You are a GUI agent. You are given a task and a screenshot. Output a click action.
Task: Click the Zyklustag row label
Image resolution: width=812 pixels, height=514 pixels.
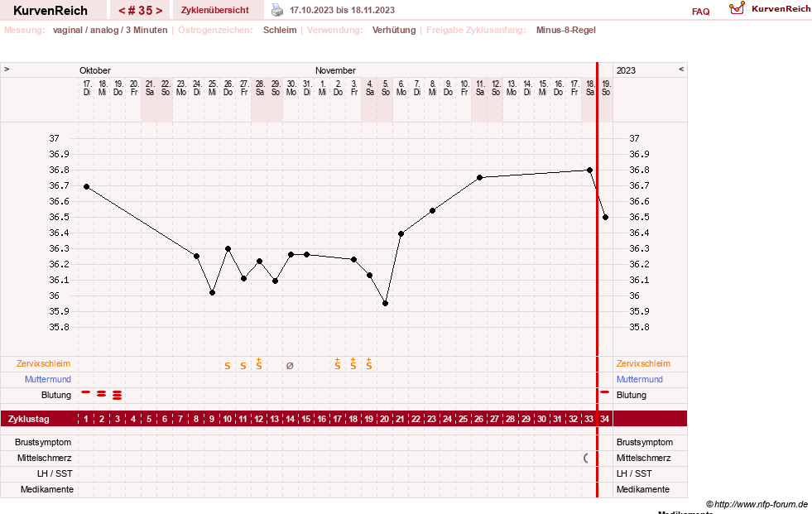[28, 419]
